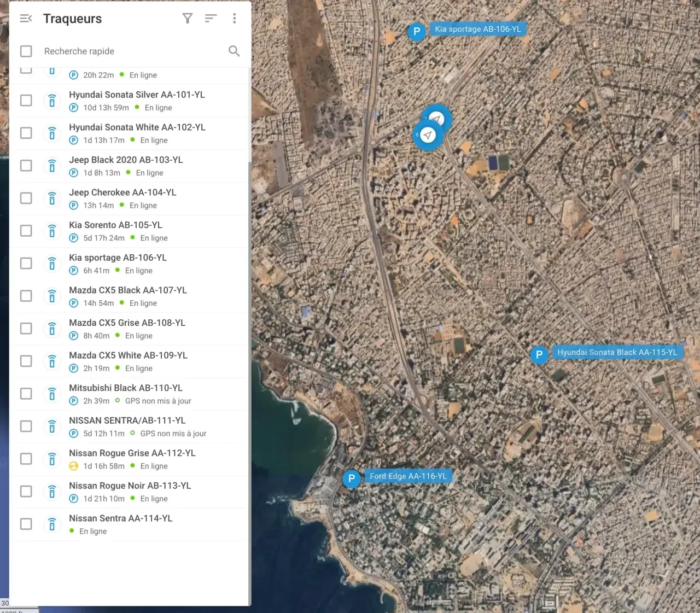Image resolution: width=700 pixels, height=613 pixels.
Task: Check the Mazda CX5 White AB-109-YL box
Action: tap(26, 361)
